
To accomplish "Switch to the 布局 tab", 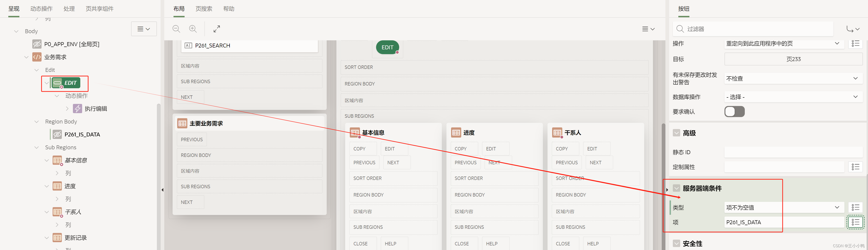I will coord(179,9).
